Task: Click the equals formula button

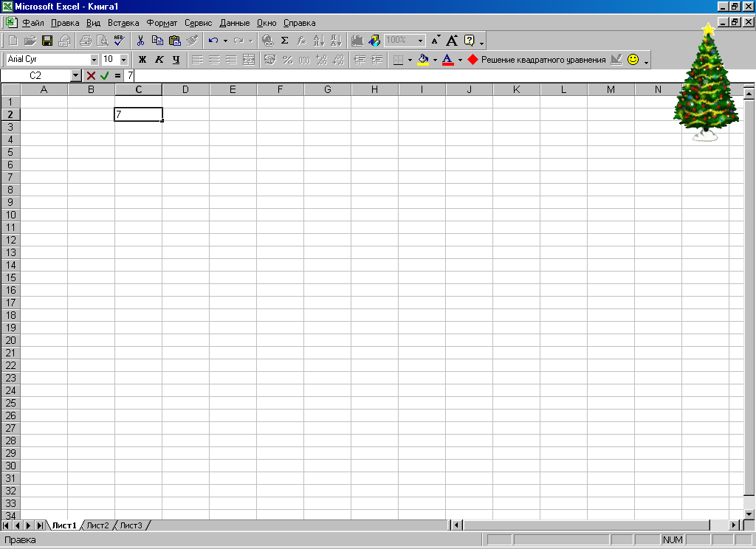Action: [117, 76]
